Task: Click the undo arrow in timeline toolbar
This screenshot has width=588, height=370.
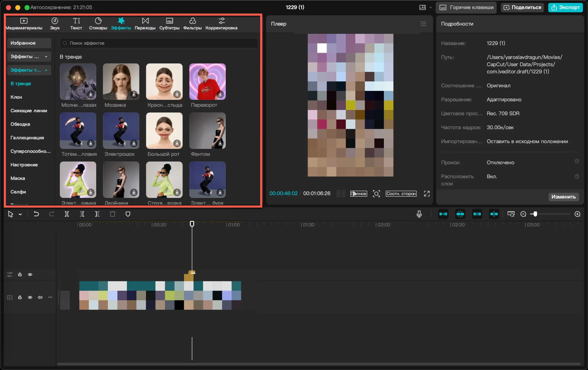Action: coord(36,214)
